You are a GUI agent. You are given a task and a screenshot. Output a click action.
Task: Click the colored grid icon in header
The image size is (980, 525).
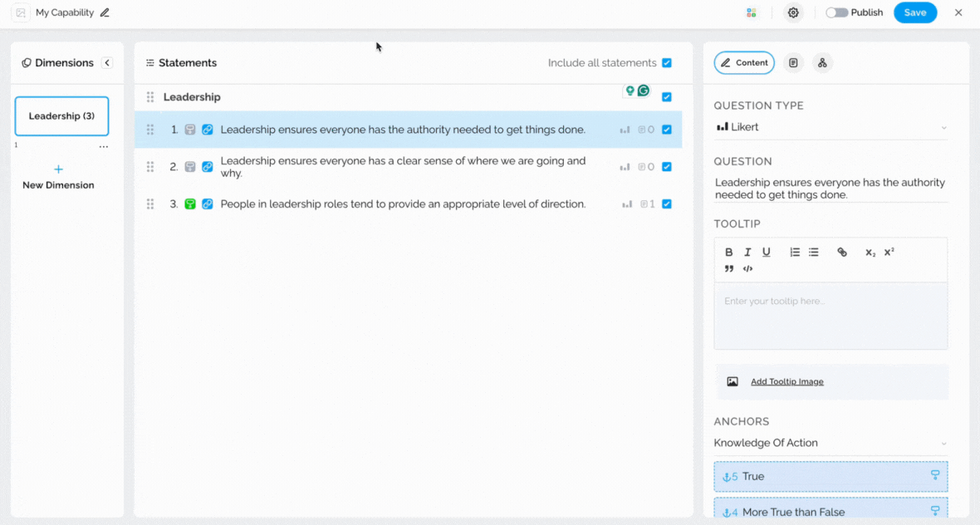click(752, 12)
